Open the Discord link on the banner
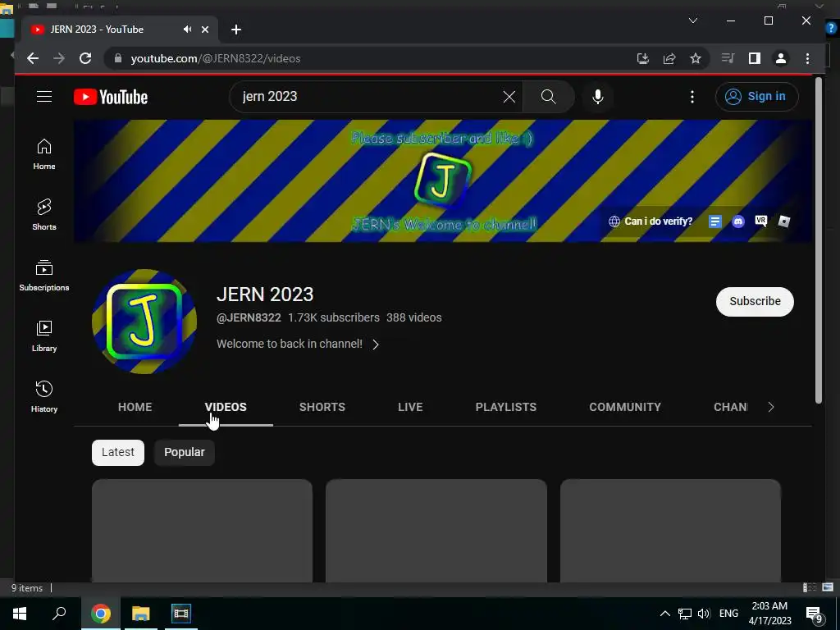Screen dimensions: 840x630 [x=738, y=221]
